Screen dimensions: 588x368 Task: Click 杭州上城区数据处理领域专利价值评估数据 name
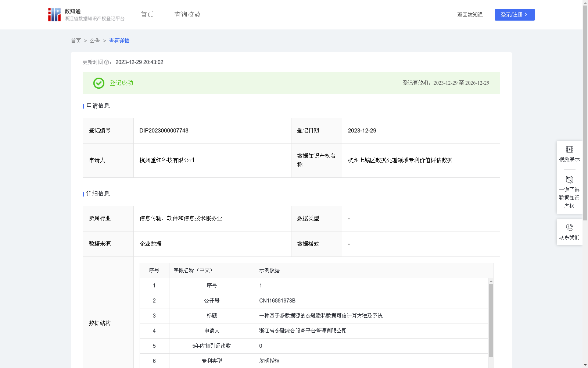pyautogui.click(x=400, y=160)
